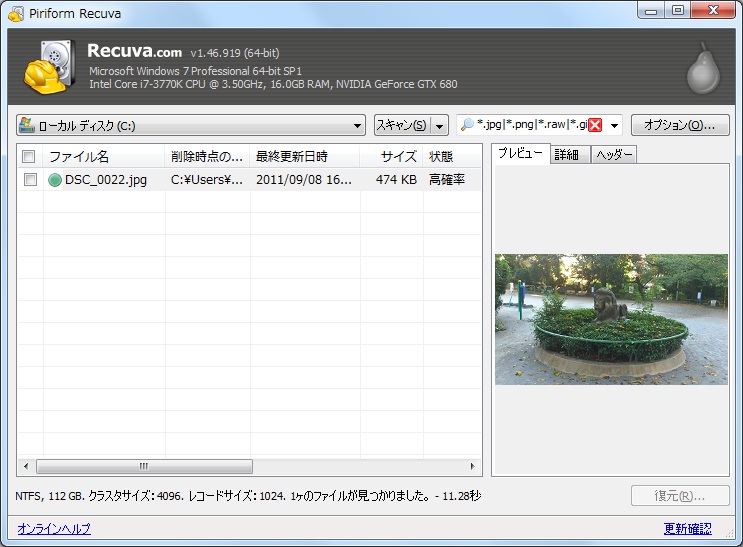The height and width of the screenshot is (547, 743).
Task: Click the 復元(R)... recover button
Action: (680, 496)
